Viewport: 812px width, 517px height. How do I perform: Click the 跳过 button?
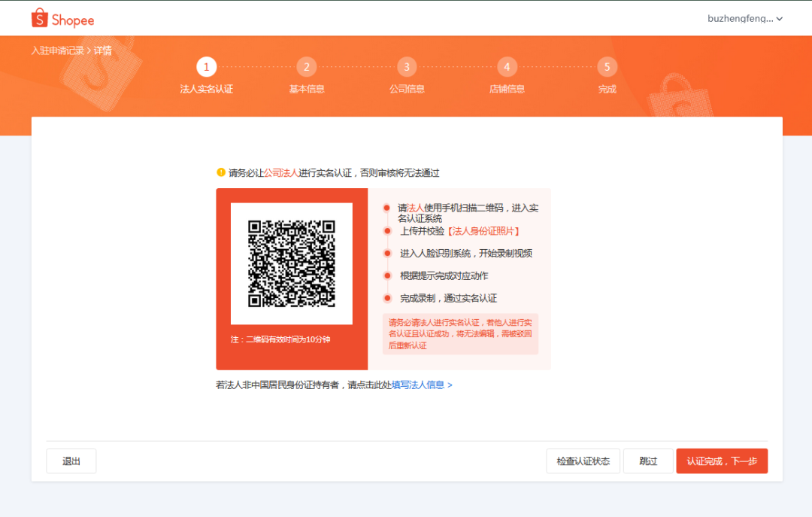[648, 461]
